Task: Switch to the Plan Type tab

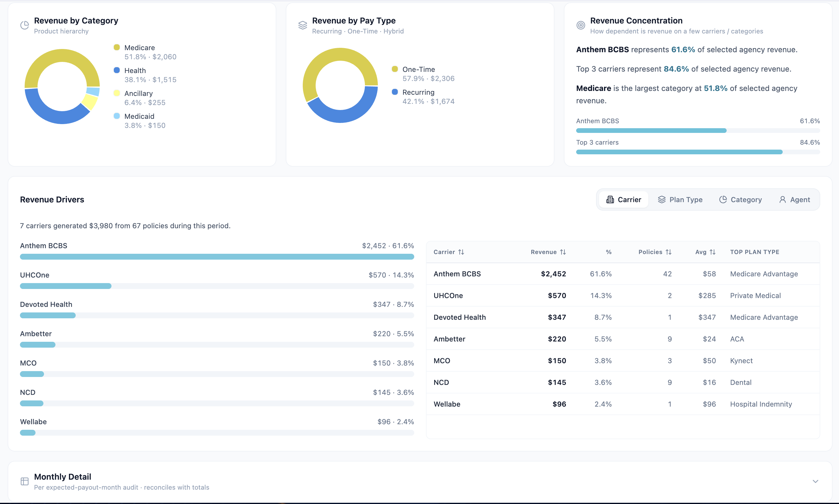Action: [680, 200]
